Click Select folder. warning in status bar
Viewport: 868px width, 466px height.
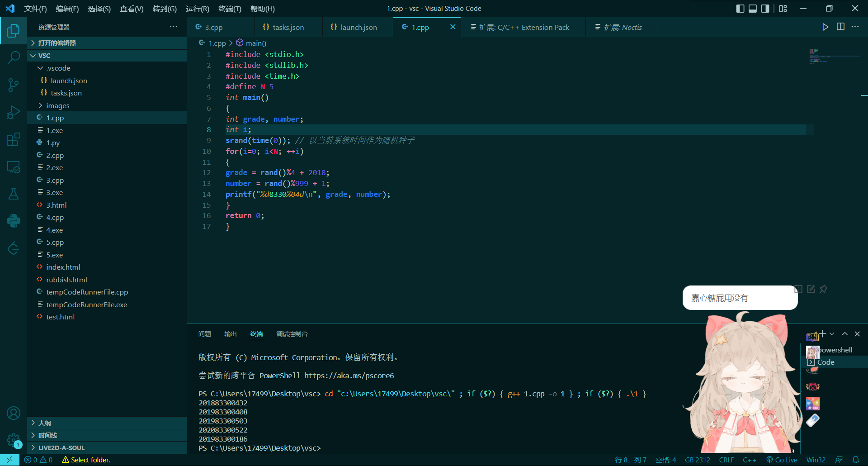(86, 460)
